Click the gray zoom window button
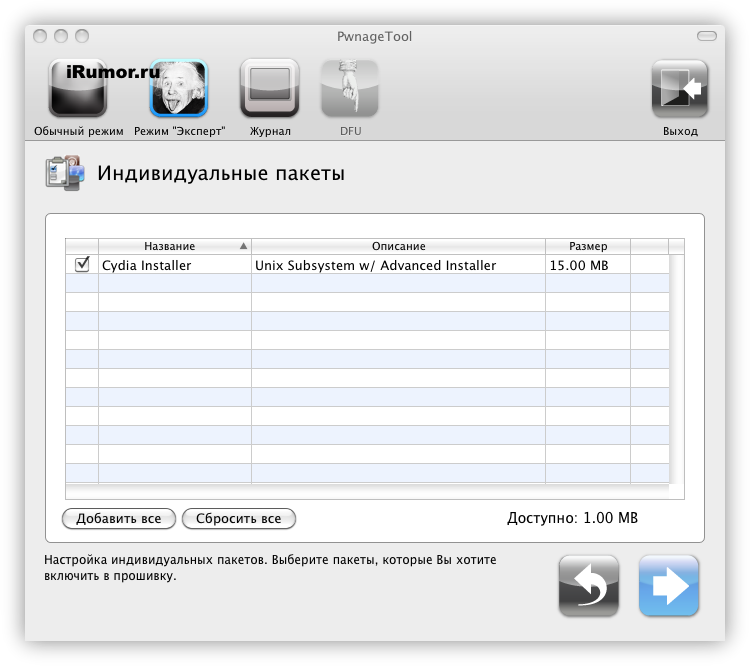Viewport: 750px width, 666px height. click(82, 36)
